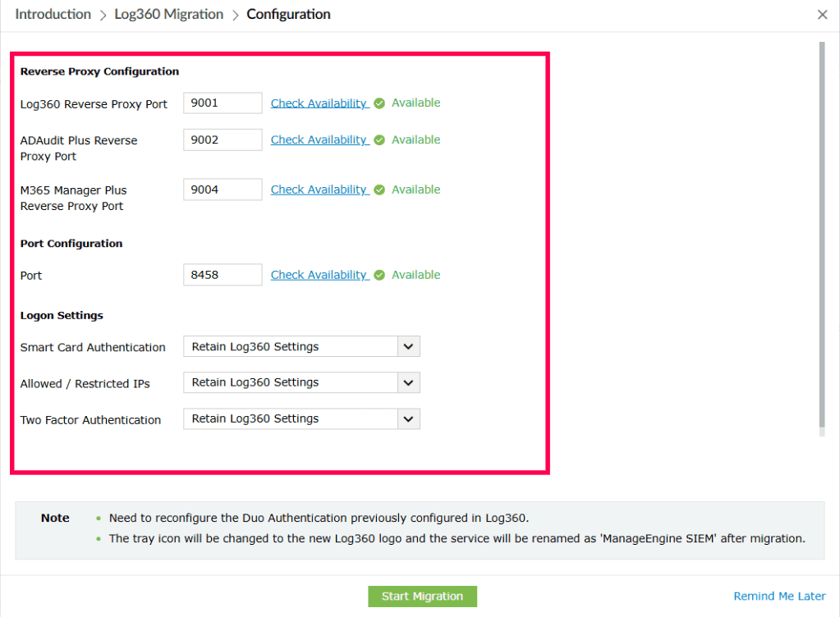This screenshot has width=840, height=617.
Task: Focus the M365 Manager Plus port field 9004
Action: point(223,190)
